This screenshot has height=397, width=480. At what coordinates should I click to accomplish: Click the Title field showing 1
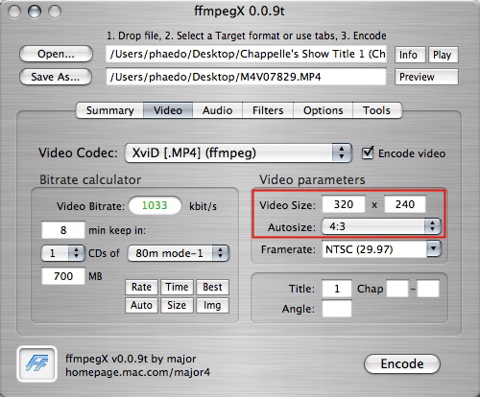tap(337, 289)
